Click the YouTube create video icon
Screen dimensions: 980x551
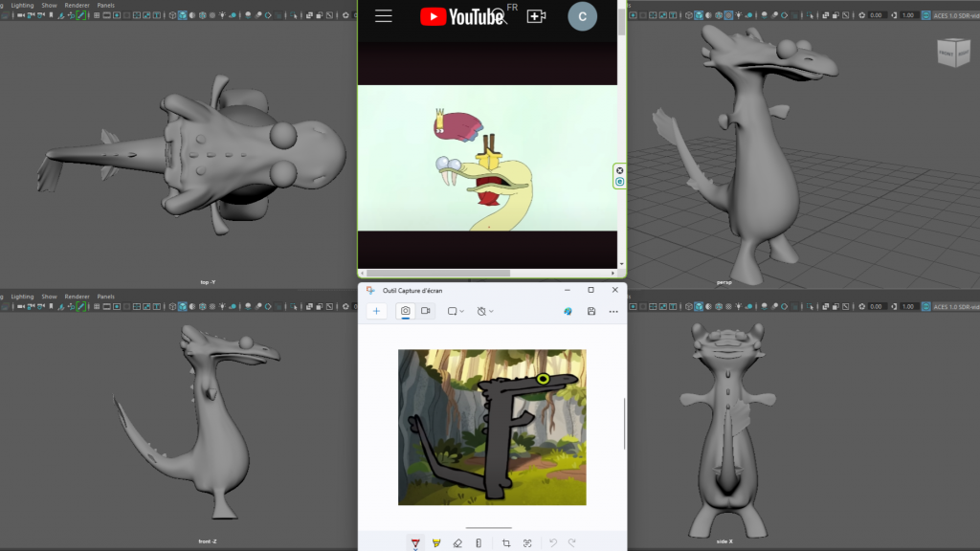[x=536, y=16]
